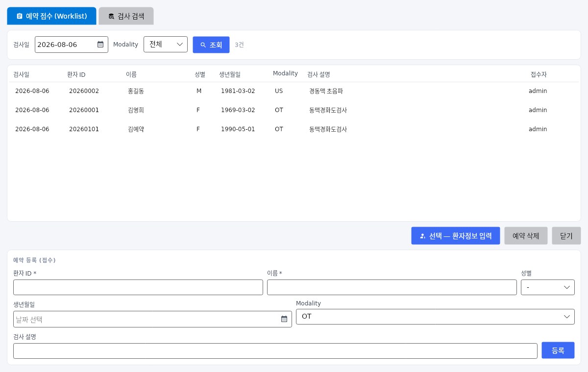Expand the Modality filter dropdown 전체

coord(166,44)
